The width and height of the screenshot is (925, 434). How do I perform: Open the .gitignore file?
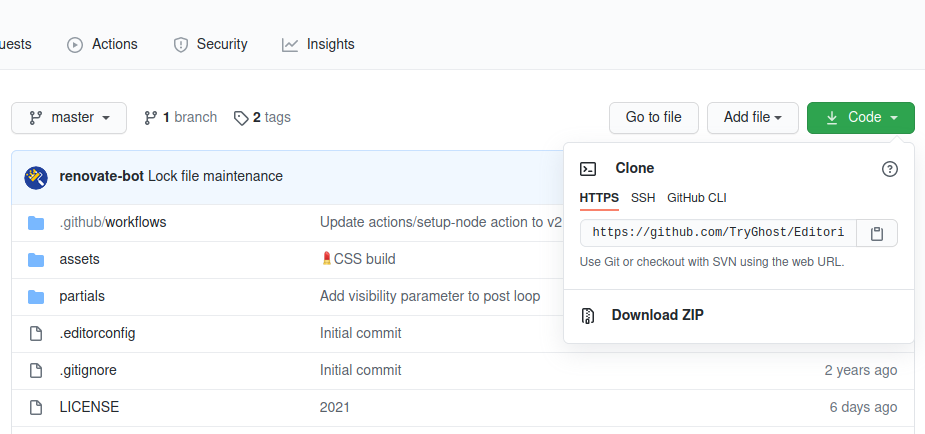[88, 370]
